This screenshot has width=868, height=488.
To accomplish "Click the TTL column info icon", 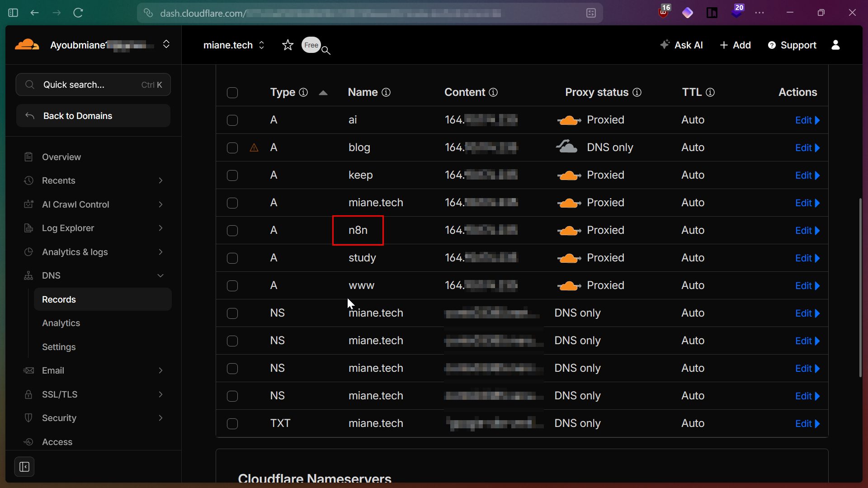I will (x=710, y=92).
